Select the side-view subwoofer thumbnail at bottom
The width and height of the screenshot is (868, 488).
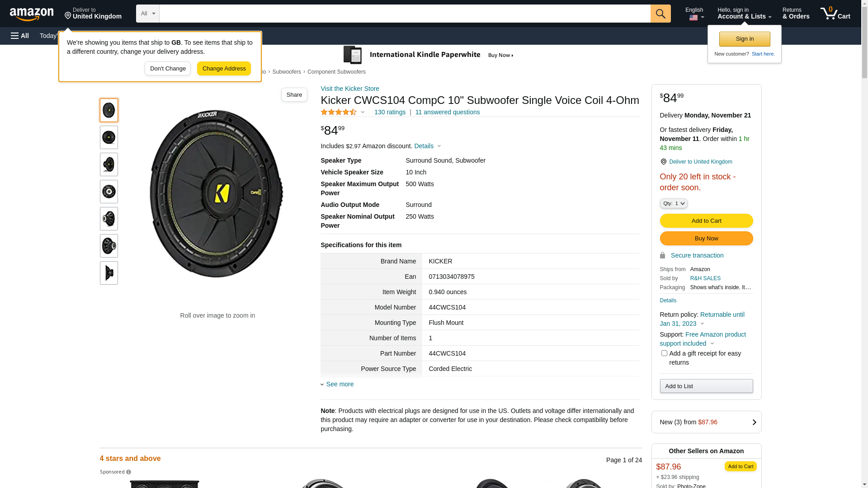[x=109, y=273]
